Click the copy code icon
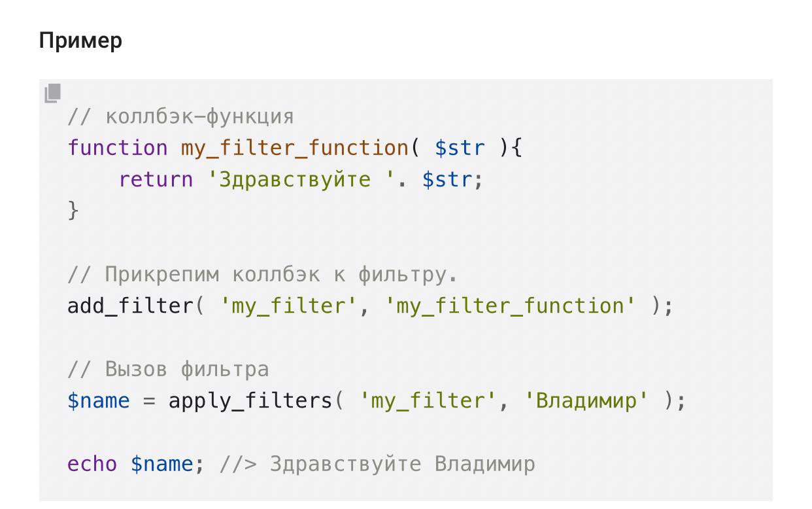This screenshot has width=812, height=509. click(x=53, y=94)
